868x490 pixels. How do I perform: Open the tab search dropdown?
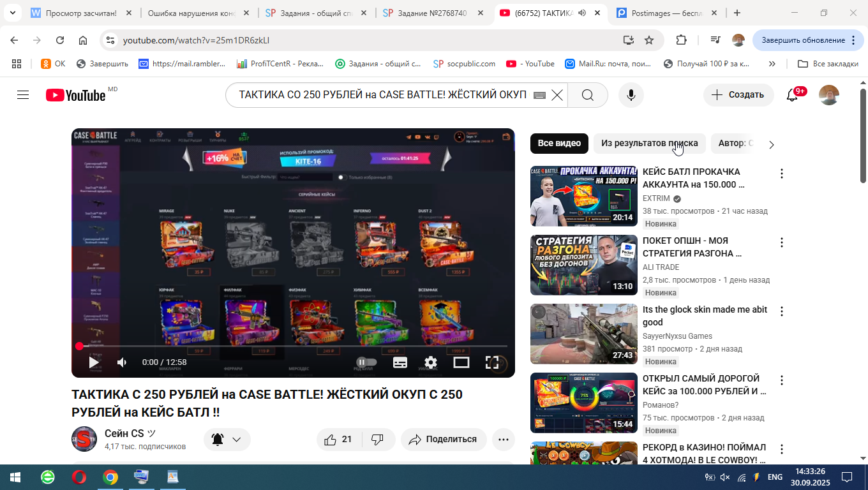(12, 13)
